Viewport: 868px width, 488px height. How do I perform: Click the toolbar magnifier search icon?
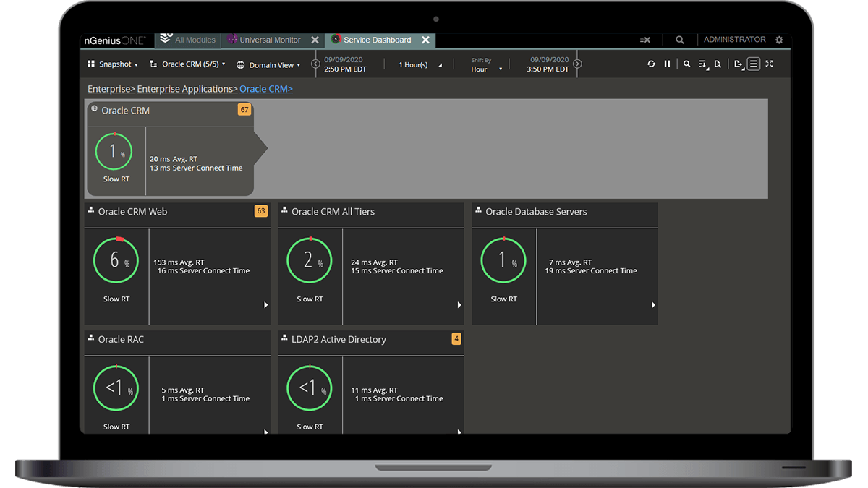(x=686, y=64)
